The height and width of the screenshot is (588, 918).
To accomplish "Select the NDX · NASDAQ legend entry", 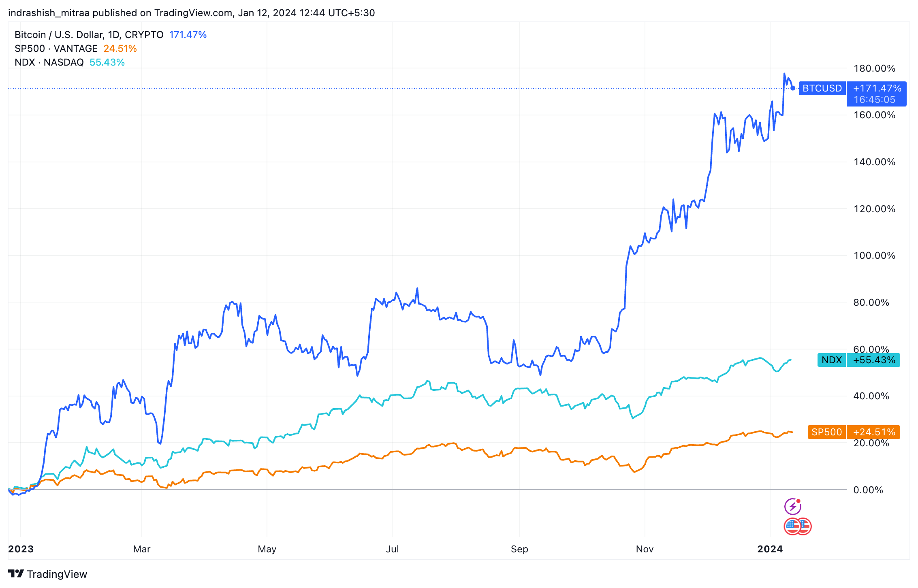I will click(49, 62).
